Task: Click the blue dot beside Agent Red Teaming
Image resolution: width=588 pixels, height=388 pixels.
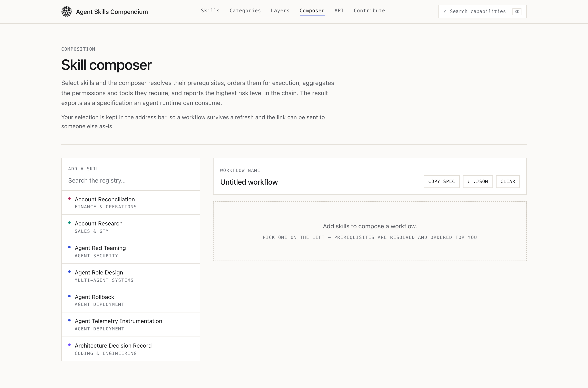Action: (69, 247)
